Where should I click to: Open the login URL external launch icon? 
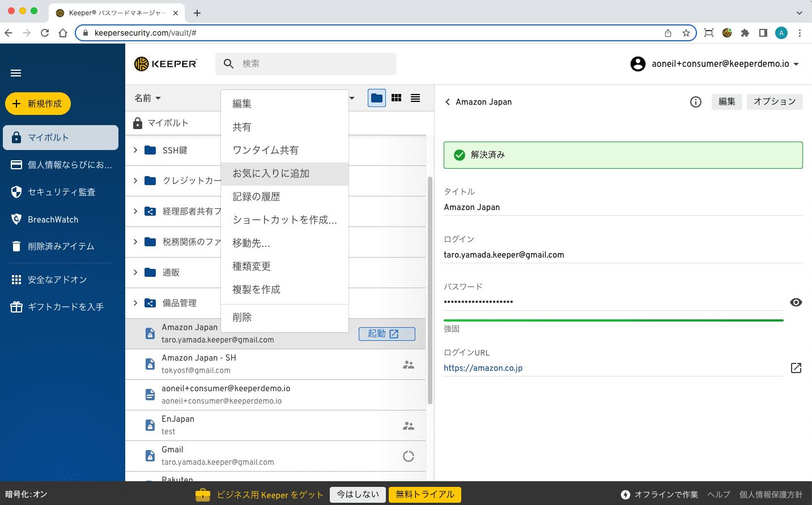796,368
